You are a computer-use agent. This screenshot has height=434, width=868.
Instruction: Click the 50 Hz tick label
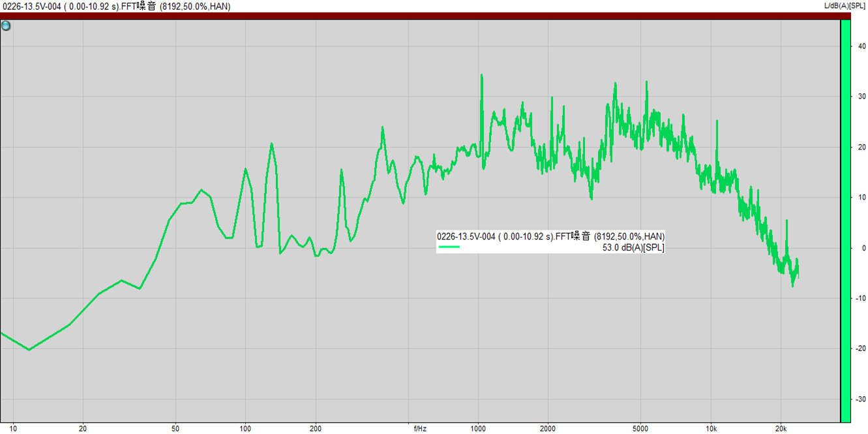175,429
